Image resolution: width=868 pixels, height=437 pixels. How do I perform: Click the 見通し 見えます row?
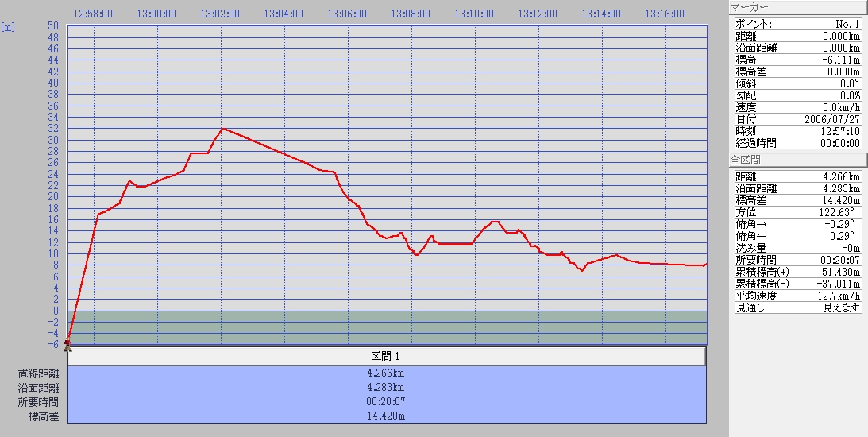coord(797,307)
